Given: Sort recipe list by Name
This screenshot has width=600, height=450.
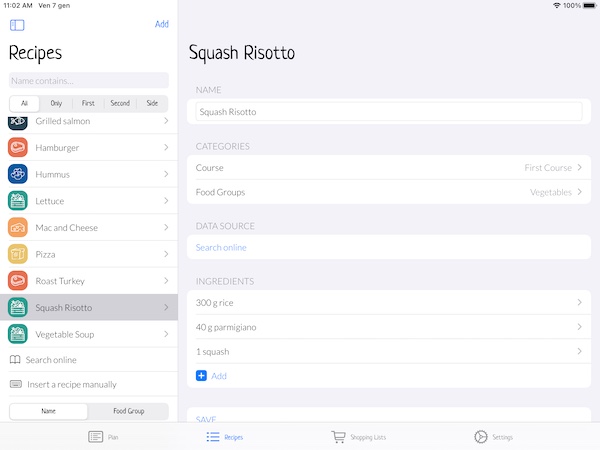Looking at the screenshot, I should (x=49, y=411).
